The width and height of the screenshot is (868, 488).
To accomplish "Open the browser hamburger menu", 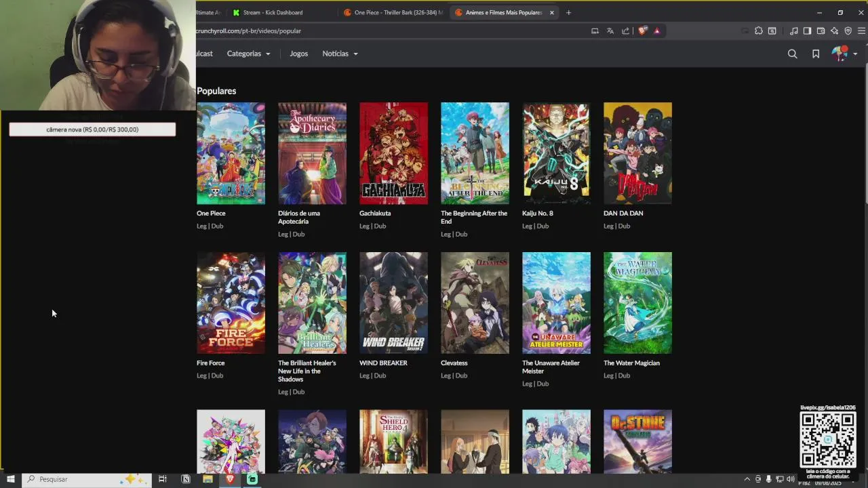I will [x=862, y=30].
